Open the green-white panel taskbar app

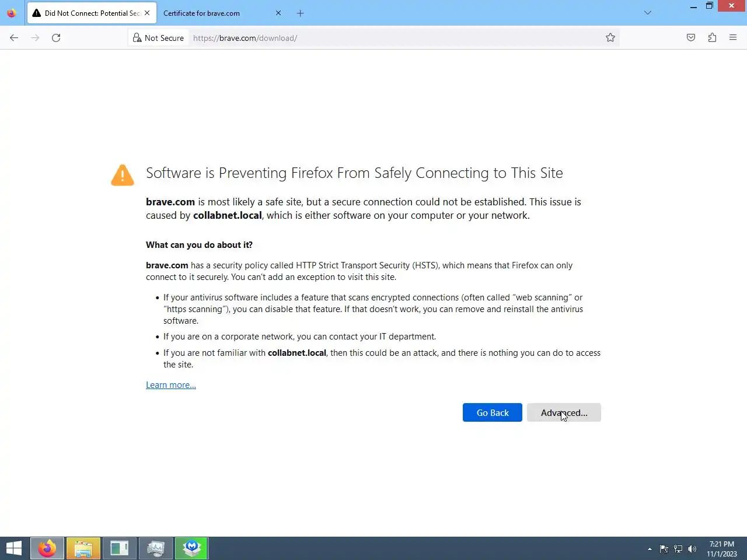(x=120, y=548)
